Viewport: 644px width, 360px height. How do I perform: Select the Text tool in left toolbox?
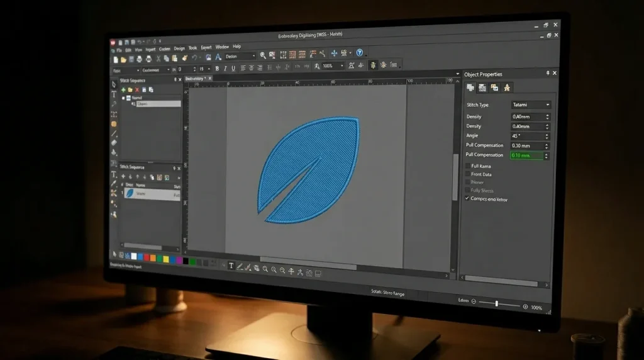pyautogui.click(x=114, y=94)
